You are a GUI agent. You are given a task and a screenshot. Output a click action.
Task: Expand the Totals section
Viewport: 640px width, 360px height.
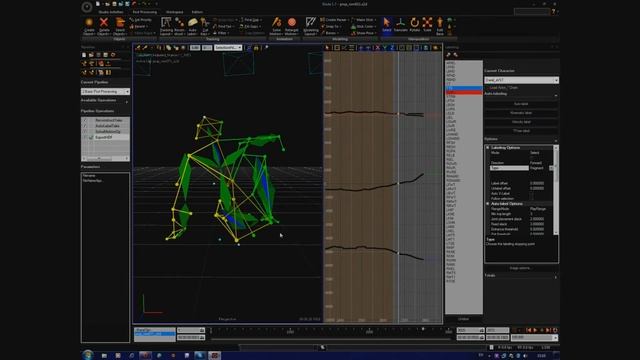coord(556,277)
